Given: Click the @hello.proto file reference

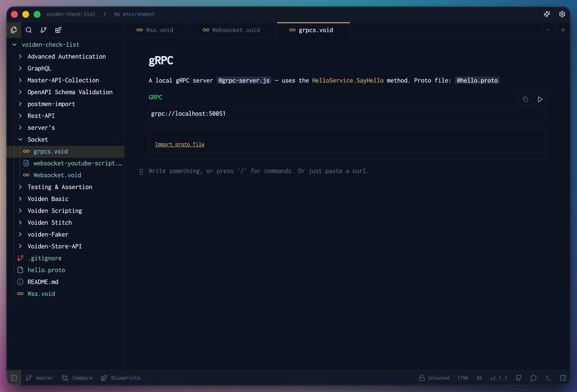Looking at the screenshot, I should click(x=477, y=80).
